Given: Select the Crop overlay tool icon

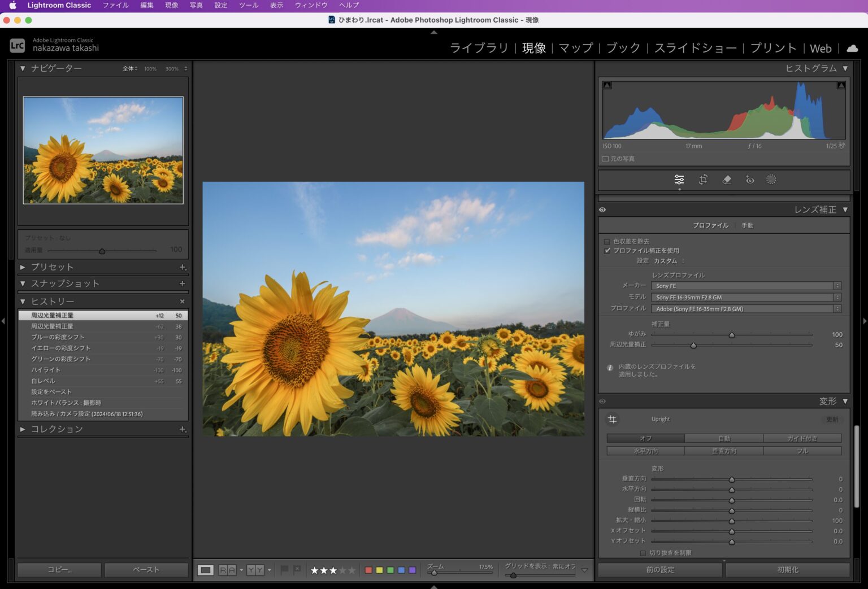Looking at the screenshot, I should coord(703,180).
